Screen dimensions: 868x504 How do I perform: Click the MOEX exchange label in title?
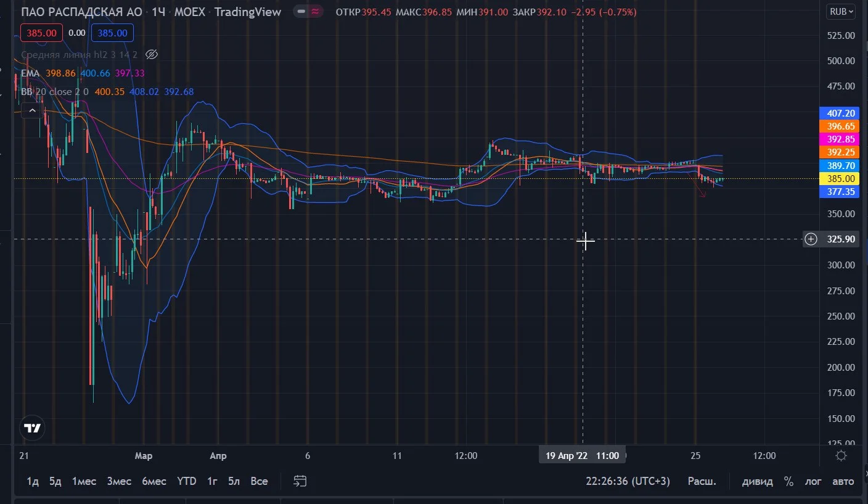point(190,12)
